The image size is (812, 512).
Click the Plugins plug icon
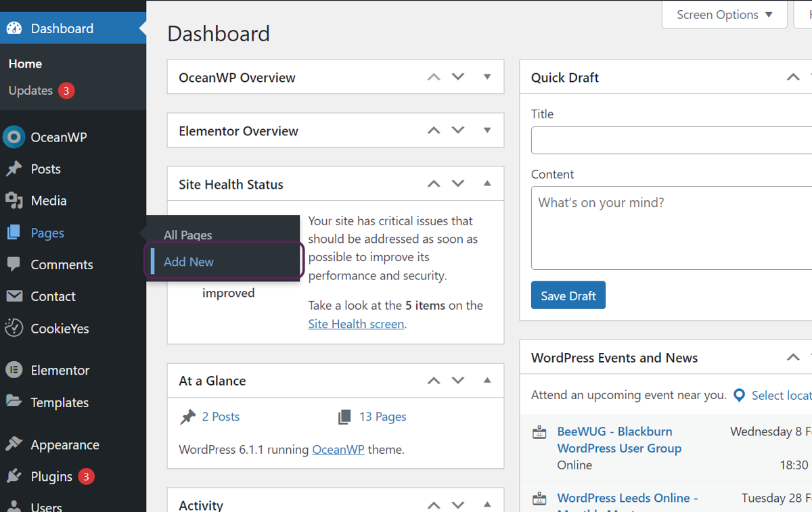click(14, 476)
